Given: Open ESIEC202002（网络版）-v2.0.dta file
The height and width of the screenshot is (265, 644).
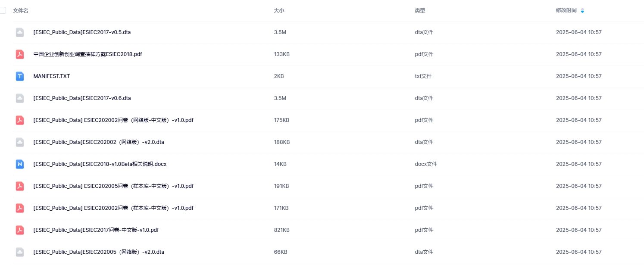Looking at the screenshot, I should pyautogui.click(x=98, y=142).
